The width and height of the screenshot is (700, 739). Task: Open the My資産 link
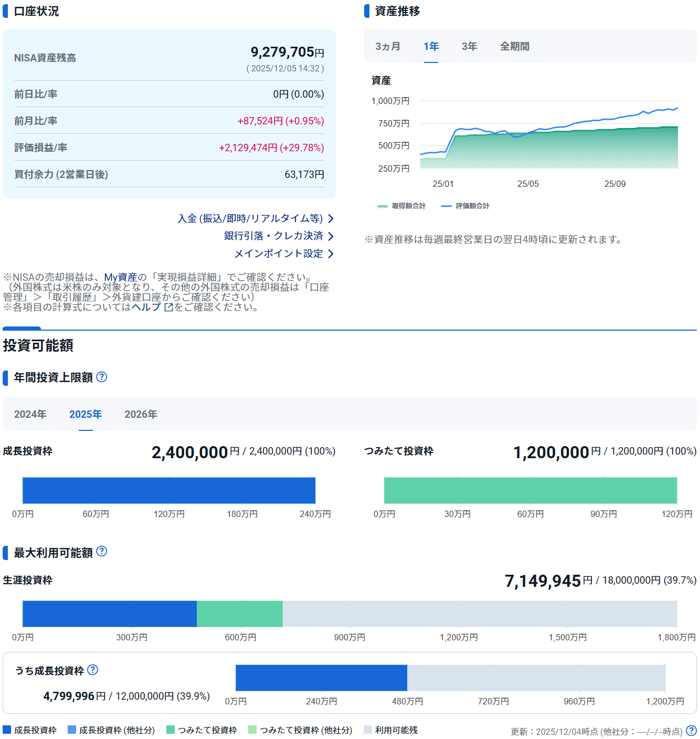120,277
